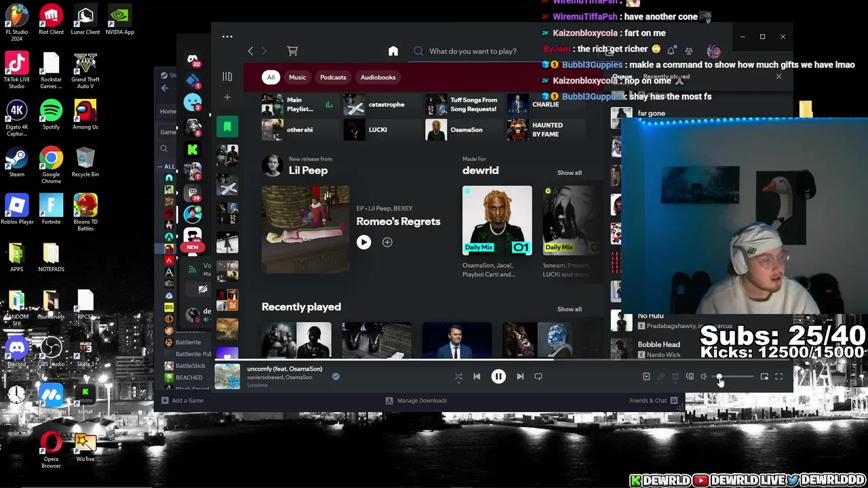Screen dimensions: 868x488
Task: Show all Made For dewrld mixes
Action: click(569, 173)
